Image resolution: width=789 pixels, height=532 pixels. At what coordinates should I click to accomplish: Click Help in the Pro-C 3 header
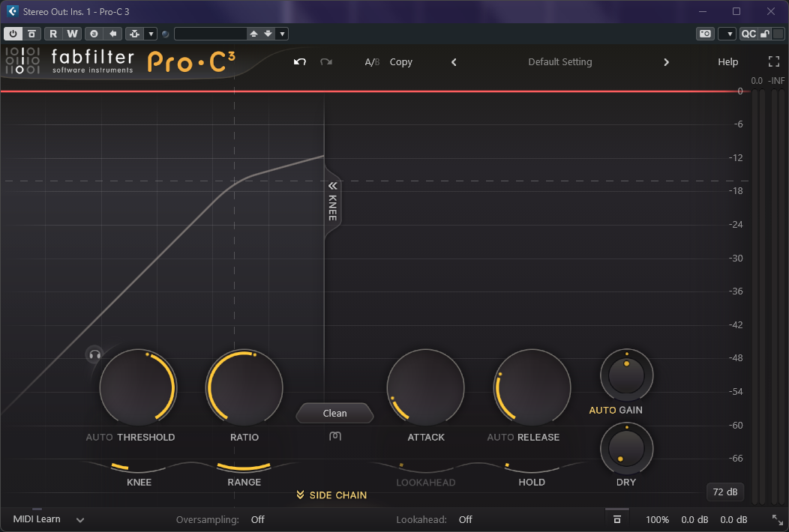tap(727, 62)
